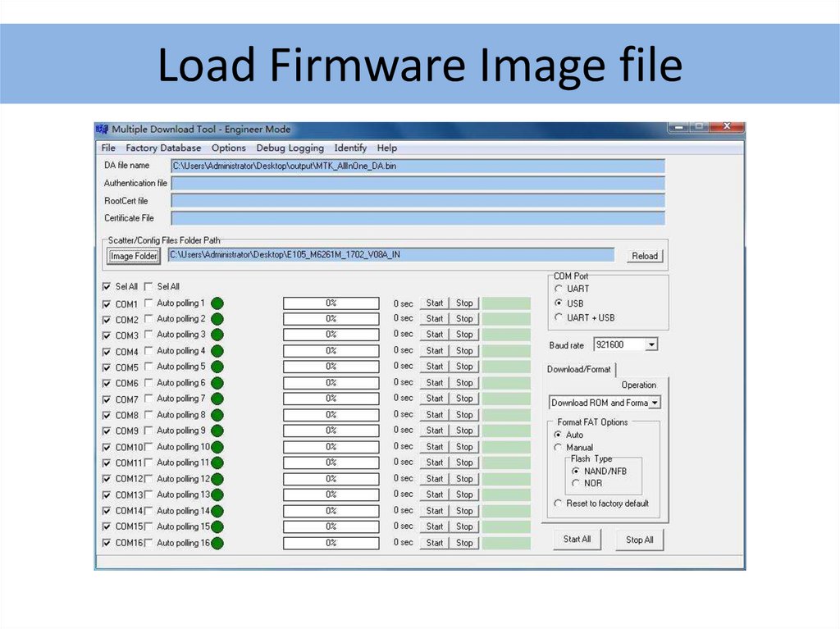
Task: Click the green status box for COM3 row
Action: [506, 335]
